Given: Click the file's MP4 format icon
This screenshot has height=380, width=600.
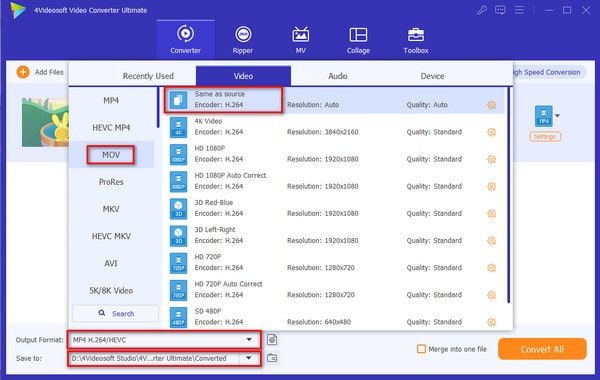Looking at the screenshot, I should coord(544,116).
